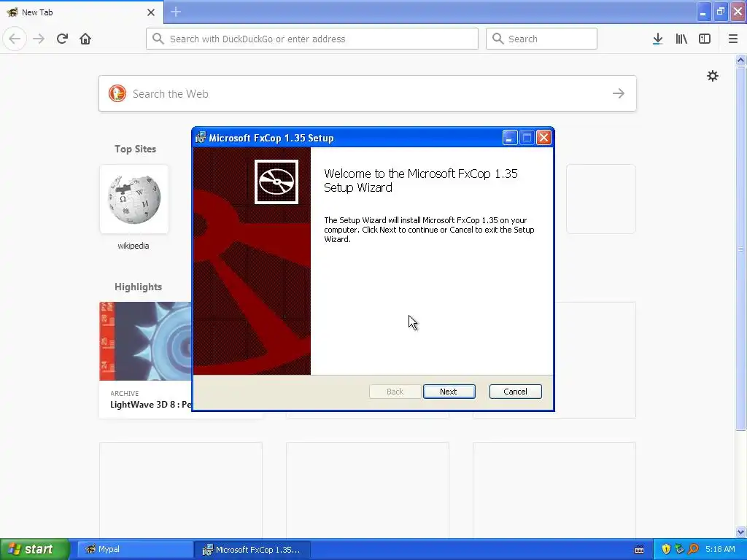The width and height of the screenshot is (747, 560).
Task: Close the Microsoft FxCop 1.35 Setup dialog
Action: click(x=543, y=138)
